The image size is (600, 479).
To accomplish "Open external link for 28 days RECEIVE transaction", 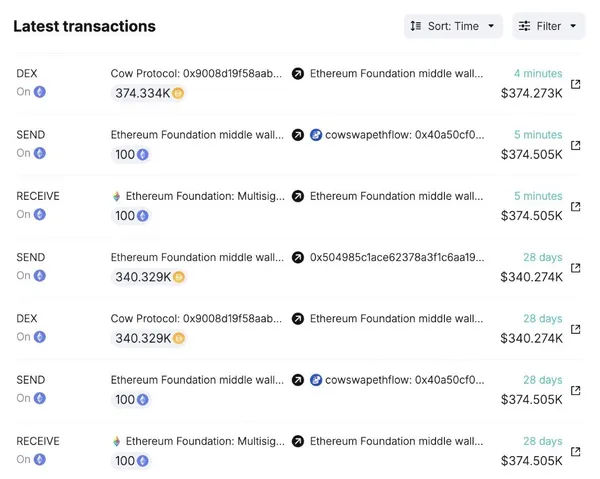I will point(575,451).
